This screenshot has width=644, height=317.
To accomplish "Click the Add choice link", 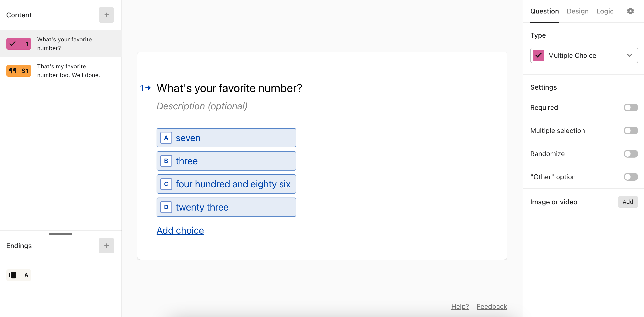I will (180, 230).
